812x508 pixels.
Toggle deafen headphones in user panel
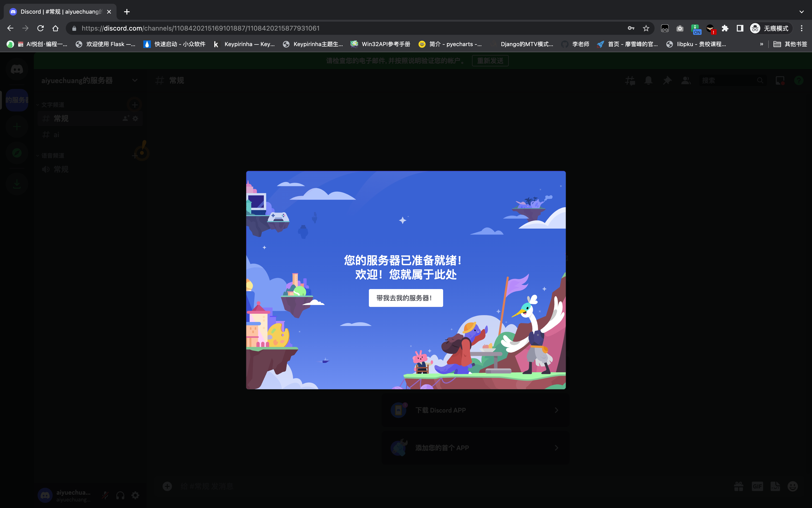point(120,495)
